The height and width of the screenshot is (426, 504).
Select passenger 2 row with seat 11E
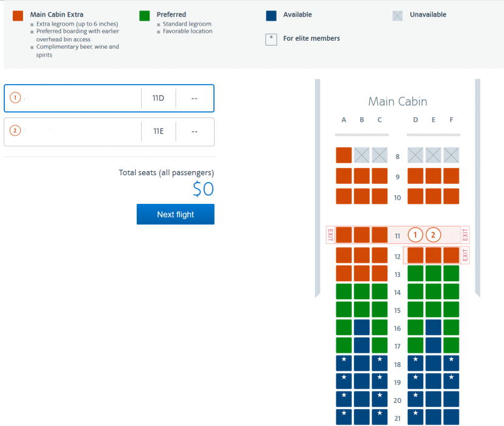click(x=109, y=131)
